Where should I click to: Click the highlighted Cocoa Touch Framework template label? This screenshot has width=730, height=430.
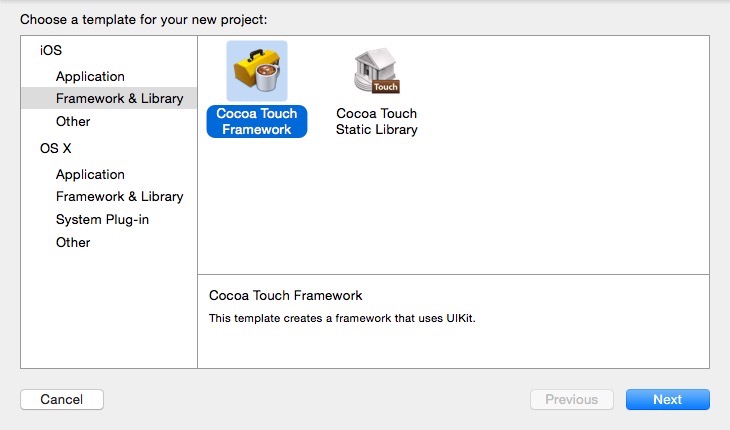point(256,122)
